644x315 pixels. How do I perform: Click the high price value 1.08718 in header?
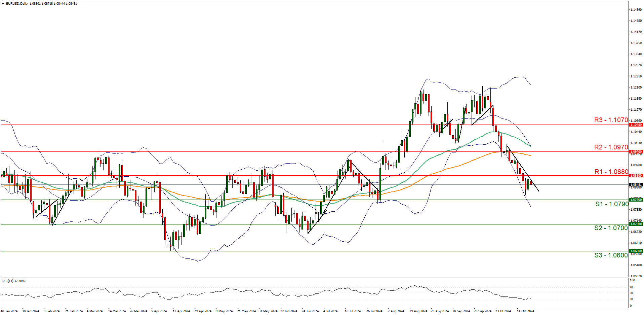pos(47,4)
